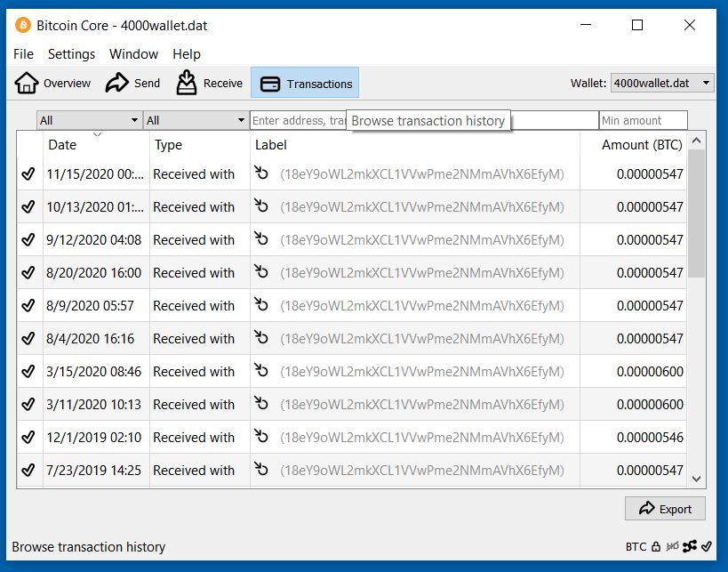Click the Transactions list icon

click(270, 82)
